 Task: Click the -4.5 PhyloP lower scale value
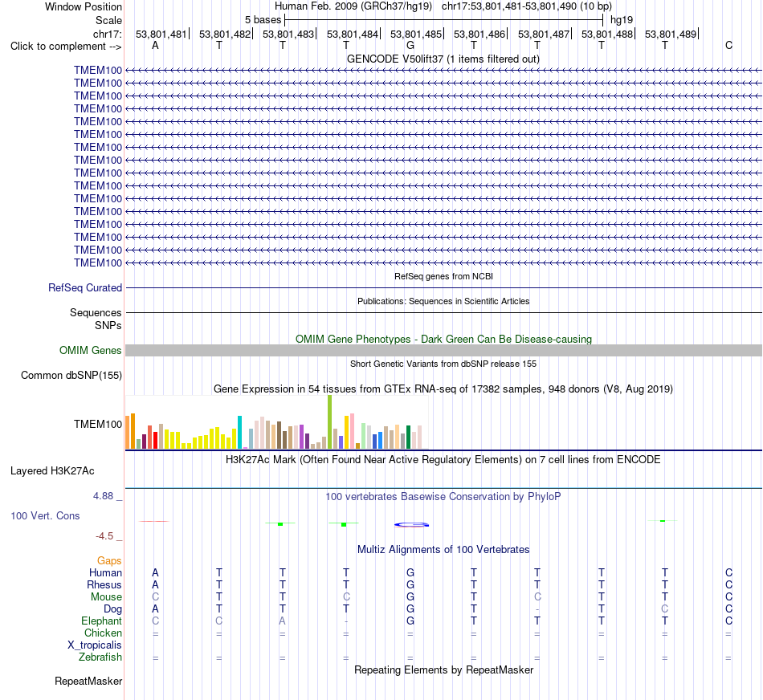(x=104, y=536)
